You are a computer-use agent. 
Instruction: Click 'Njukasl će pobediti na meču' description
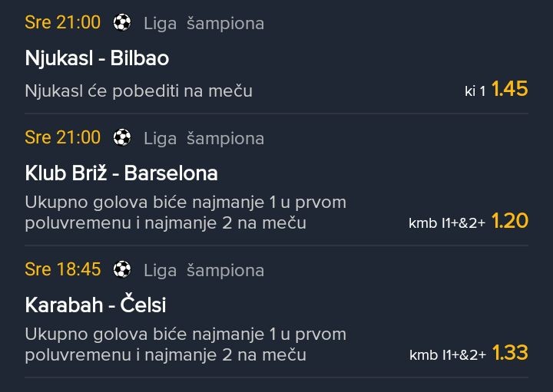coord(138,91)
